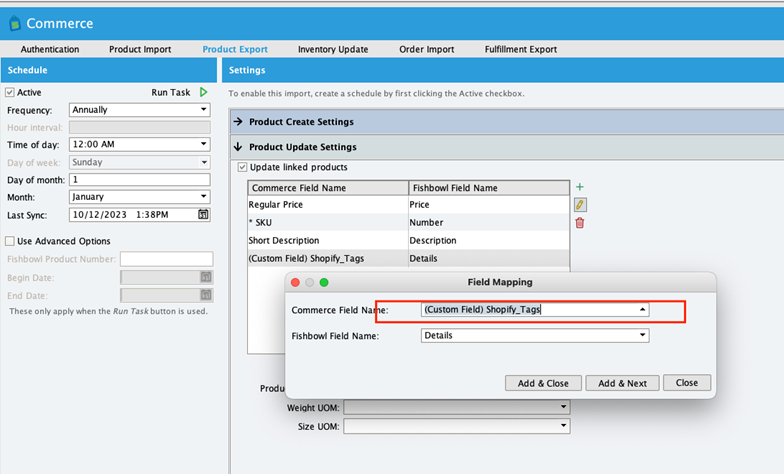Open the Last Sync calendar picker icon
The height and width of the screenshot is (474, 784).
coord(203,214)
